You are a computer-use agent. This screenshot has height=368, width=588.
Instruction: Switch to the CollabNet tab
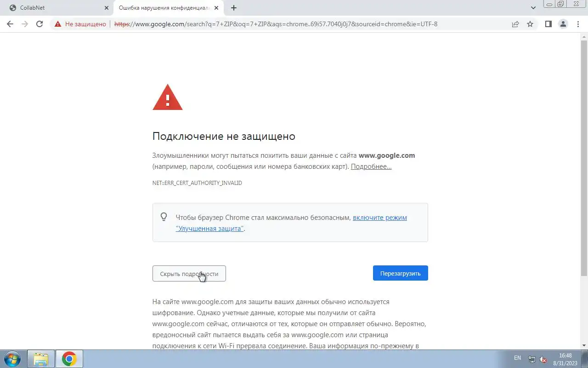pyautogui.click(x=57, y=8)
